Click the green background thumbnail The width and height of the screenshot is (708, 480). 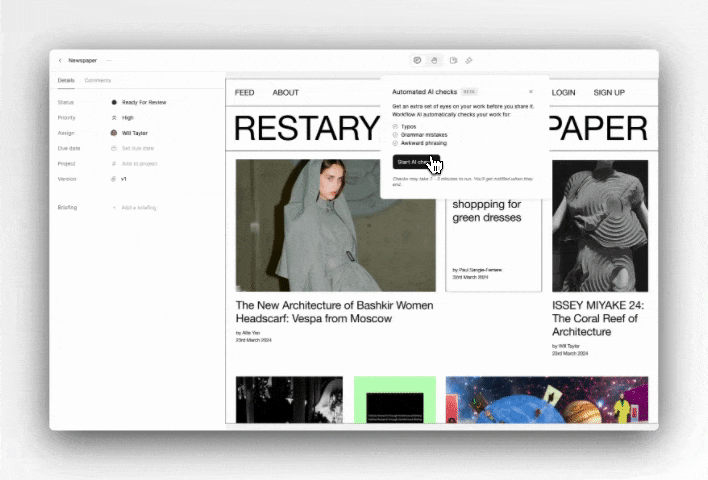click(395, 400)
